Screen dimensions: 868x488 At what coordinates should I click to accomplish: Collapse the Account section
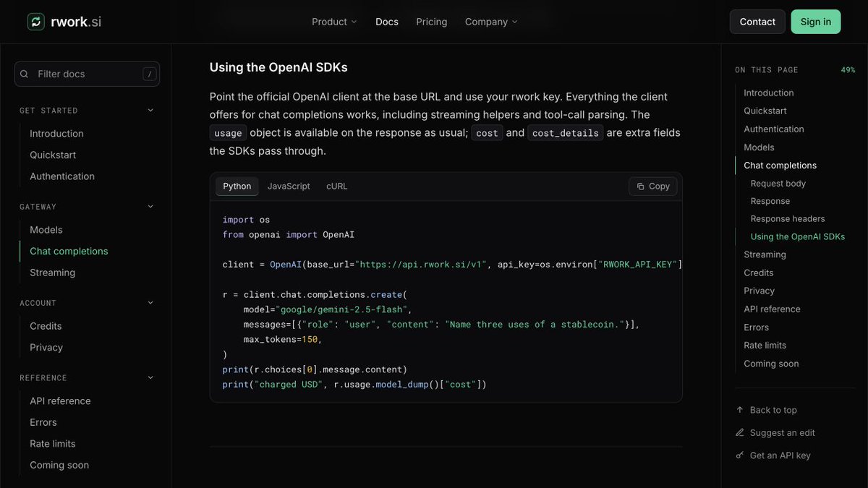click(150, 303)
